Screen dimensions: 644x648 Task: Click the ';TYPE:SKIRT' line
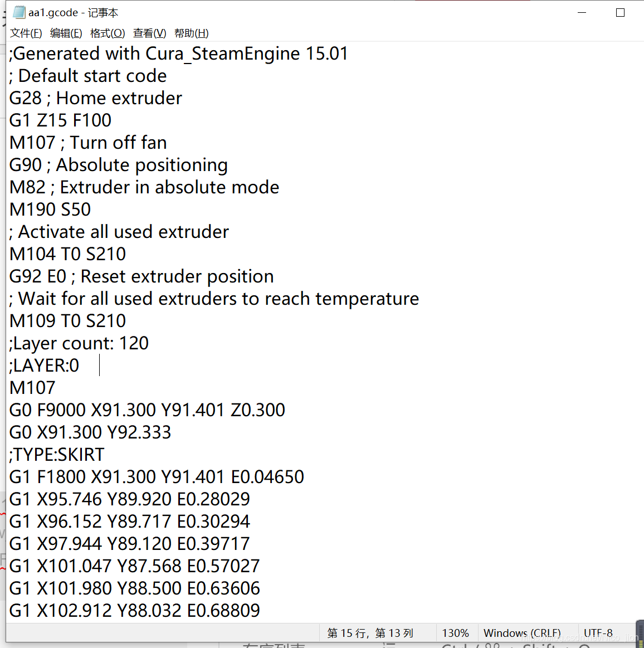click(57, 455)
